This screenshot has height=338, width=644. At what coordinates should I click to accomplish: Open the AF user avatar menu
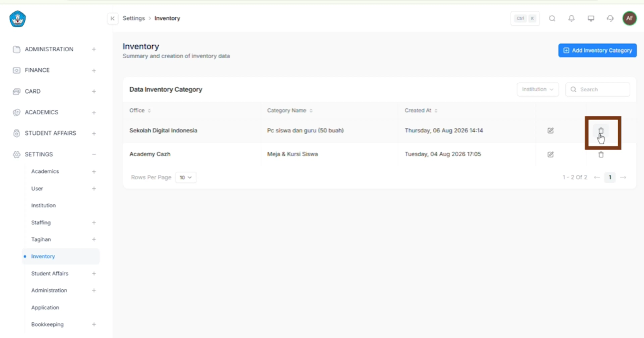coord(629,18)
